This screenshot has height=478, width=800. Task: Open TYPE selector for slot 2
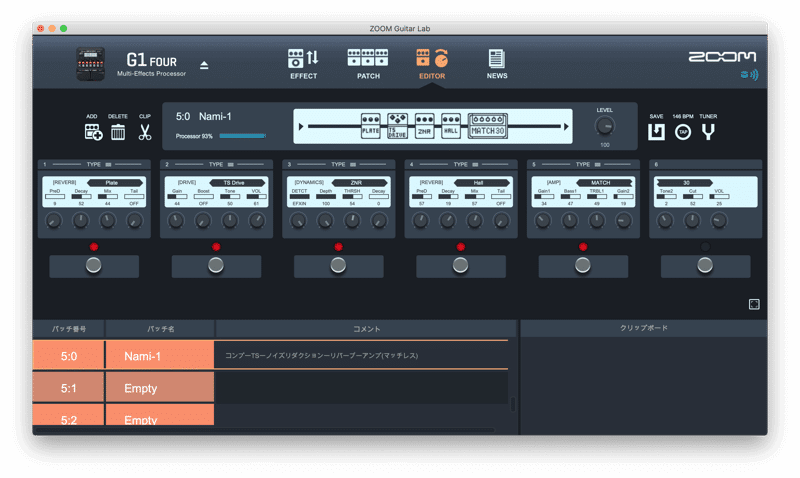click(221, 164)
